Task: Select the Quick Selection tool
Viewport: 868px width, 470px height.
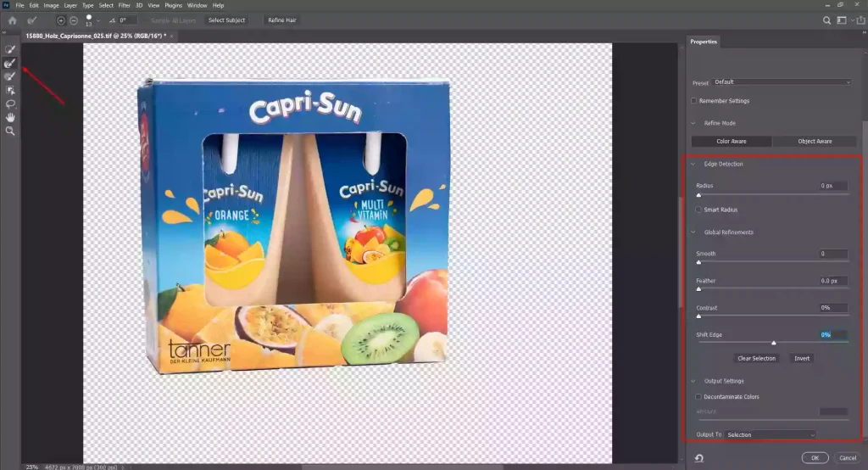Action: [x=10, y=49]
